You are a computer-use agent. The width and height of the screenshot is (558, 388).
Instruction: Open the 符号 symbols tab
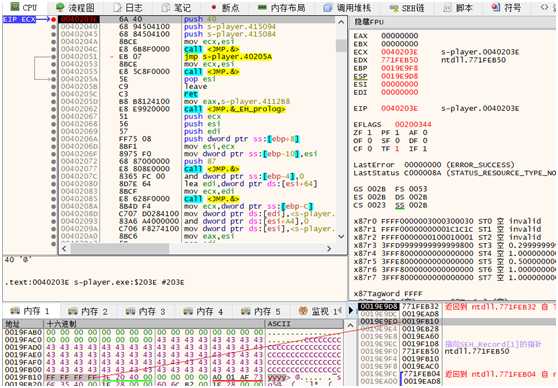[x=506, y=7]
